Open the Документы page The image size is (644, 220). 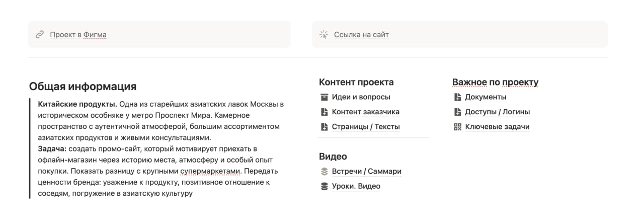click(486, 97)
